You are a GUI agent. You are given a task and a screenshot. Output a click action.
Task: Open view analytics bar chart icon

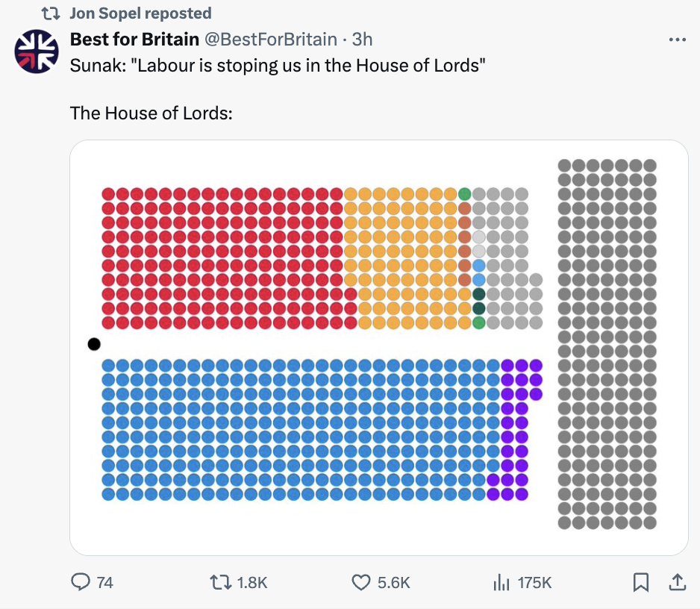tap(501, 582)
